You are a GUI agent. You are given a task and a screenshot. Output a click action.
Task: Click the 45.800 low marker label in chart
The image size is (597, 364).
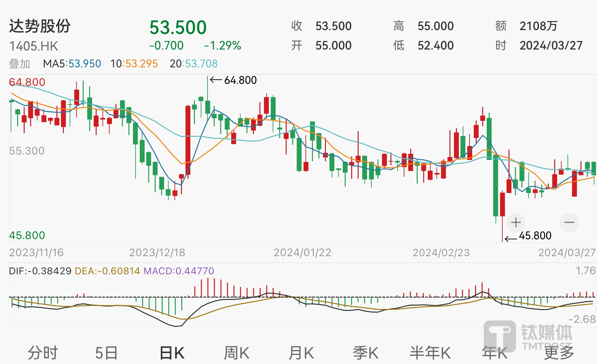[x=535, y=235]
